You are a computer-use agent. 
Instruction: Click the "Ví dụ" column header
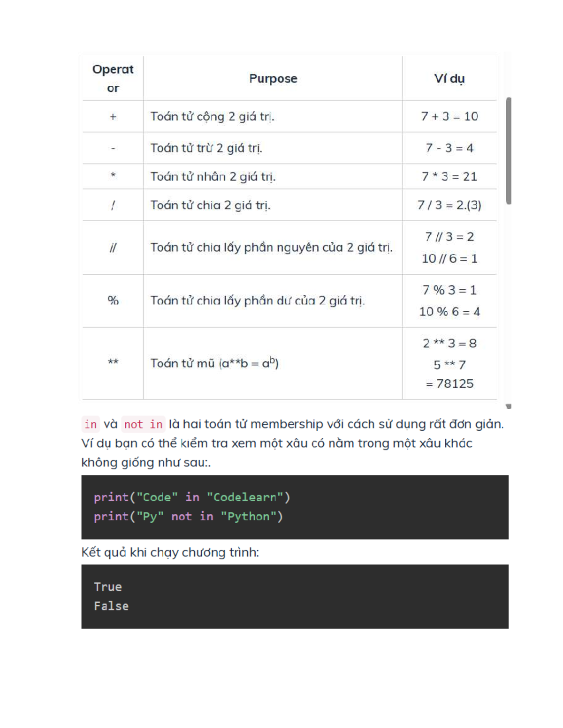coord(449,78)
